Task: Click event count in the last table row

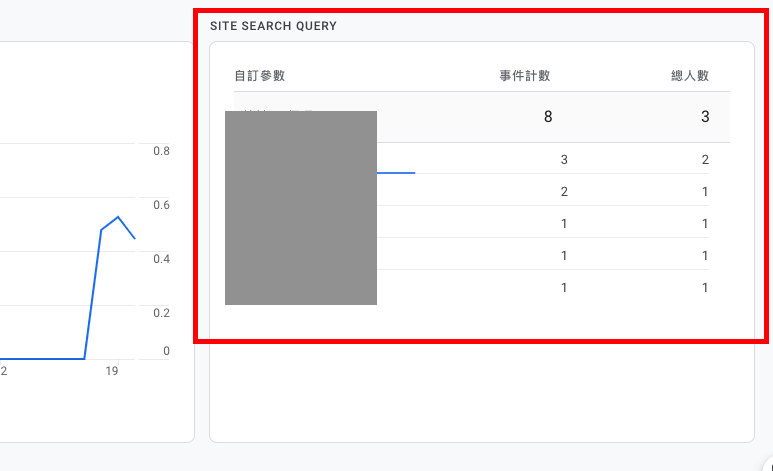Action: tap(564, 288)
